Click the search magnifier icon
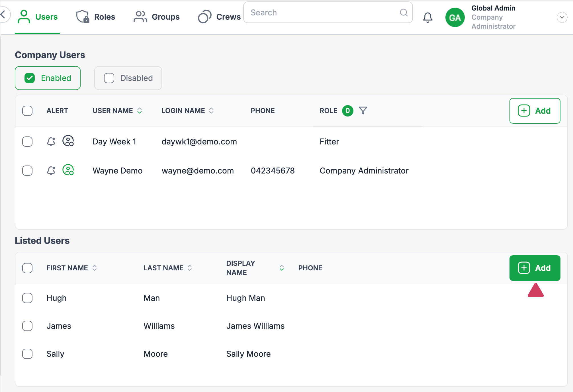Viewport: 573px width, 392px height. point(404,13)
